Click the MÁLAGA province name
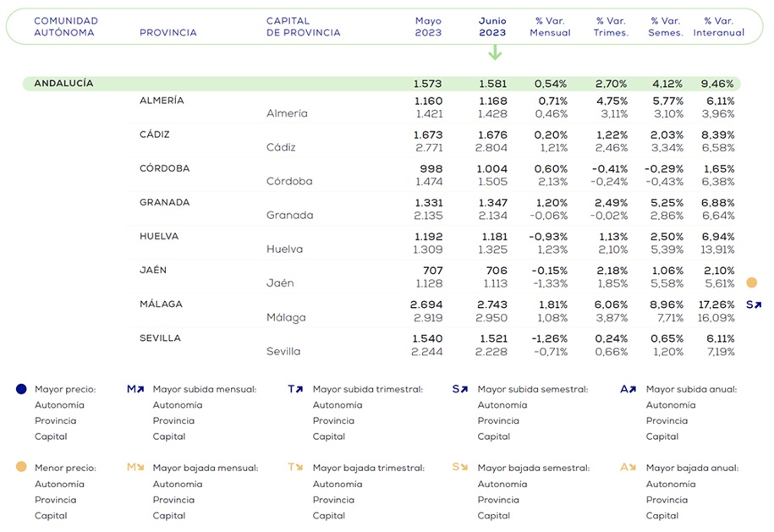The width and height of the screenshot is (774, 532). [x=161, y=304]
